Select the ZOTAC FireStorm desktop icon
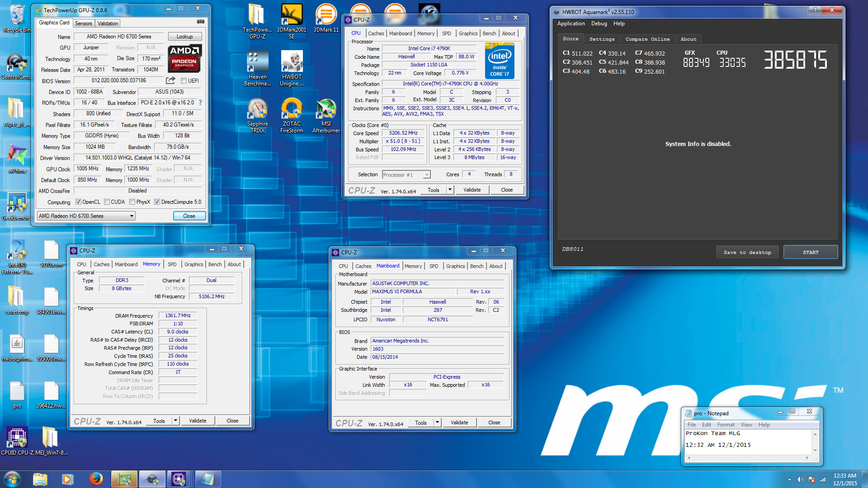The height and width of the screenshot is (488, 868). (292, 116)
